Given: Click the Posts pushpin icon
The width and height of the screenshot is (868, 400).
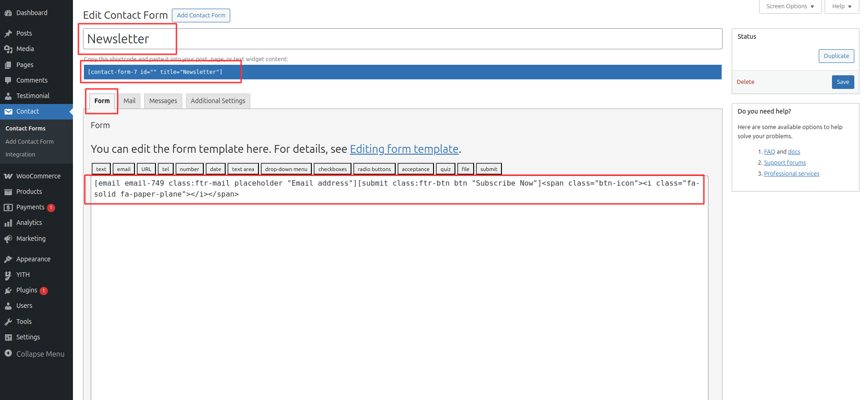Looking at the screenshot, I should click(x=8, y=33).
